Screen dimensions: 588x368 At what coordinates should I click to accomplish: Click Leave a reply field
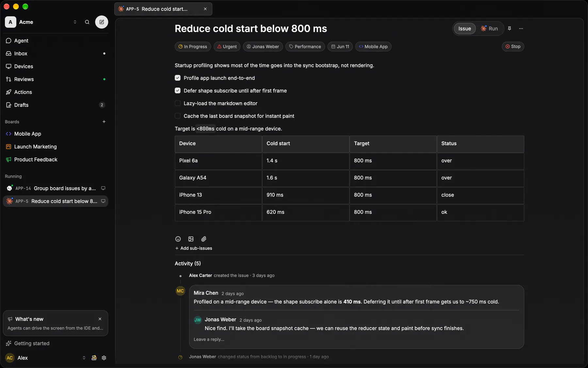209,339
